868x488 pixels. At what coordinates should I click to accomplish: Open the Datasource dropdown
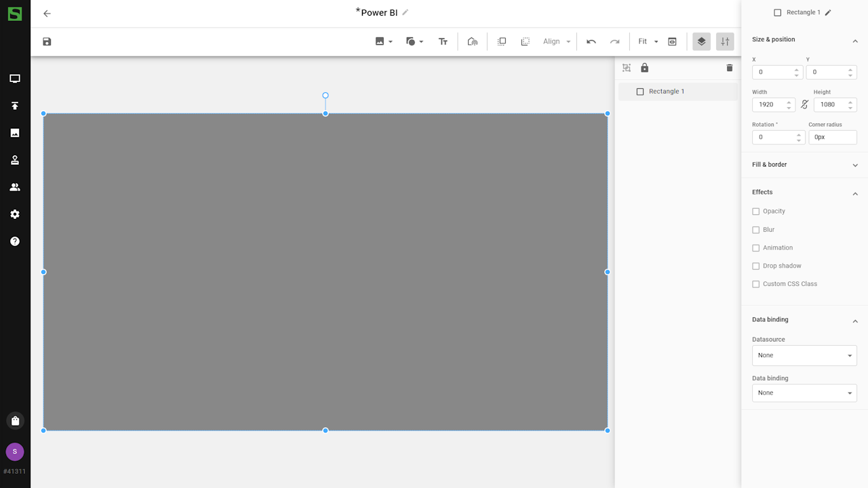pyautogui.click(x=804, y=356)
